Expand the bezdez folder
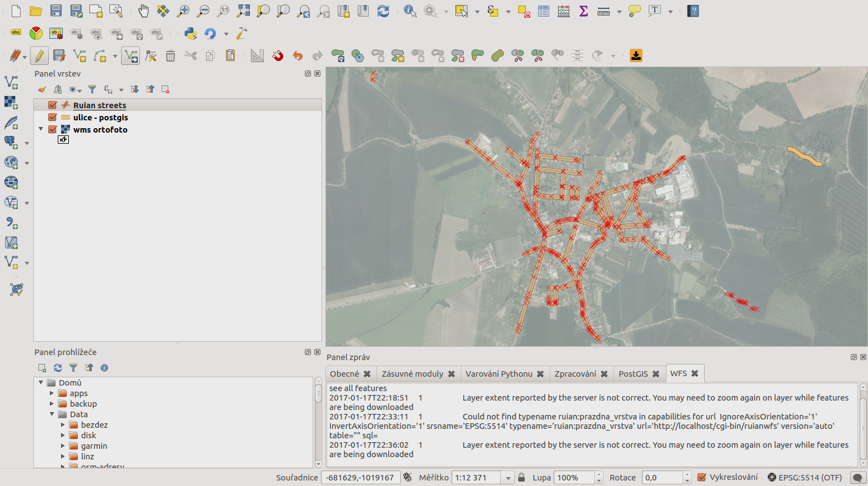The image size is (868, 486). [x=63, y=424]
